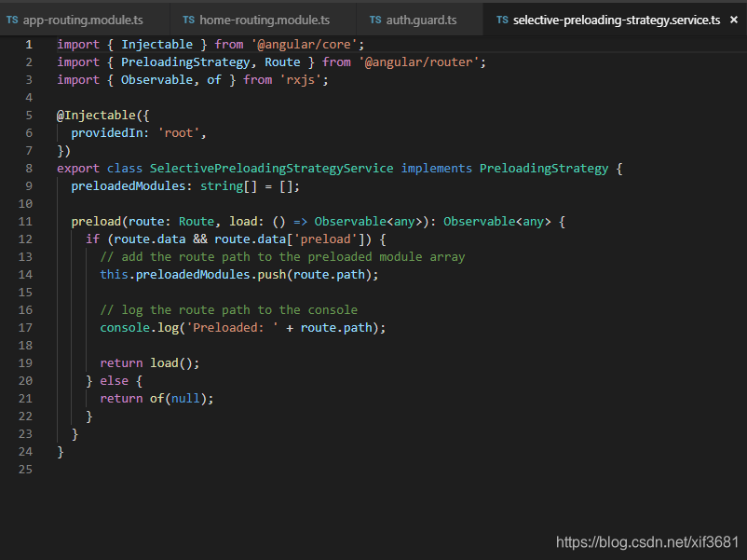This screenshot has width=747, height=560.
Task: Click the Injectable import name on line 1
Action: tap(156, 45)
